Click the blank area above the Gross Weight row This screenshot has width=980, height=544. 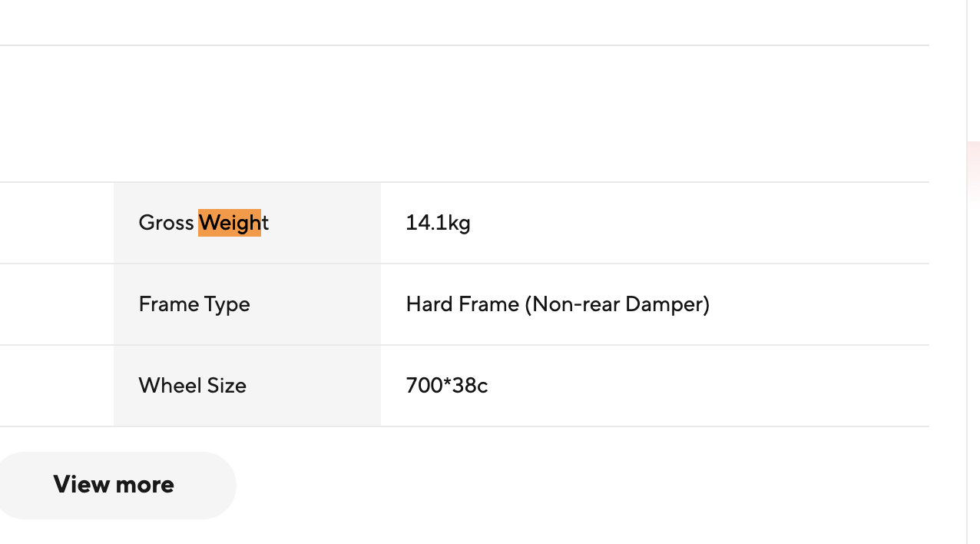(465, 114)
